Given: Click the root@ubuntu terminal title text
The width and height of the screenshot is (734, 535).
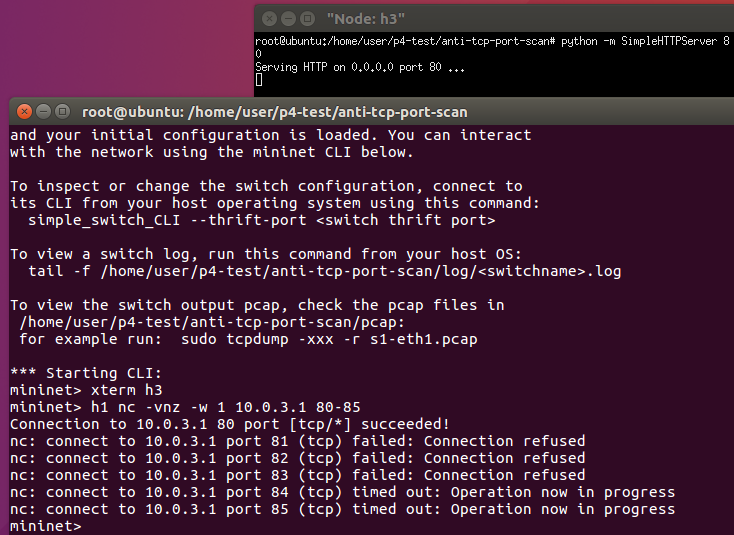Looking at the screenshot, I should (275, 112).
